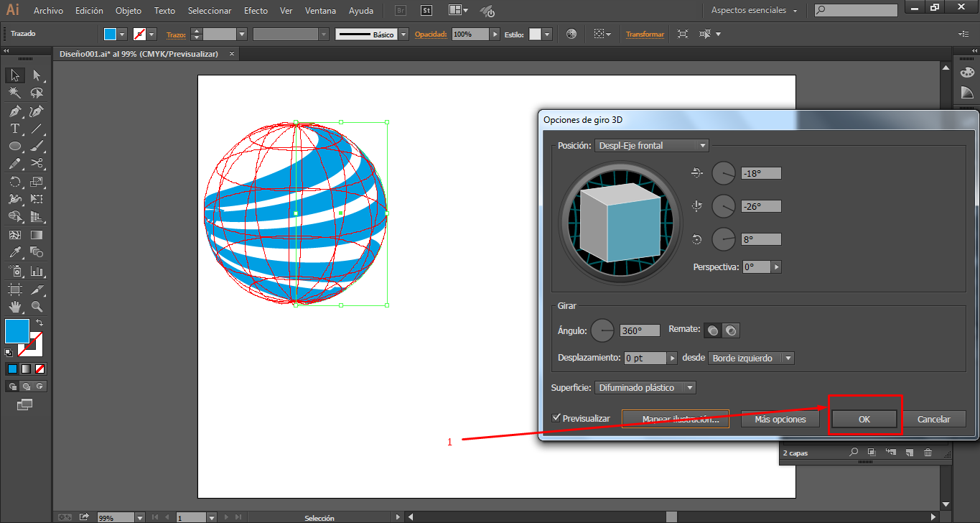The width and height of the screenshot is (980, 523).
Task: Choose the Eyedropper tool
Action: coord(14,252)
